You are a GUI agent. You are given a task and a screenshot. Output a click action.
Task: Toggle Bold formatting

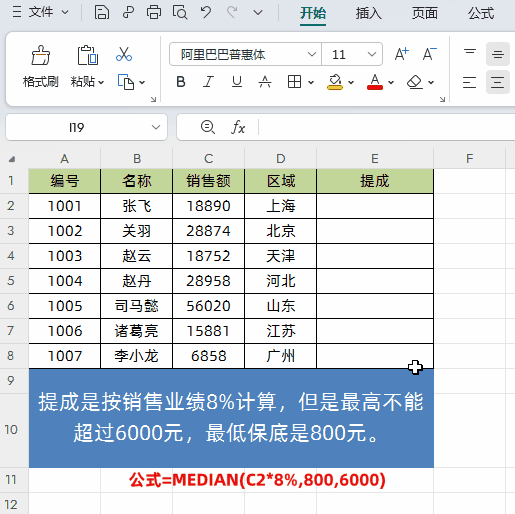(181, 82)
